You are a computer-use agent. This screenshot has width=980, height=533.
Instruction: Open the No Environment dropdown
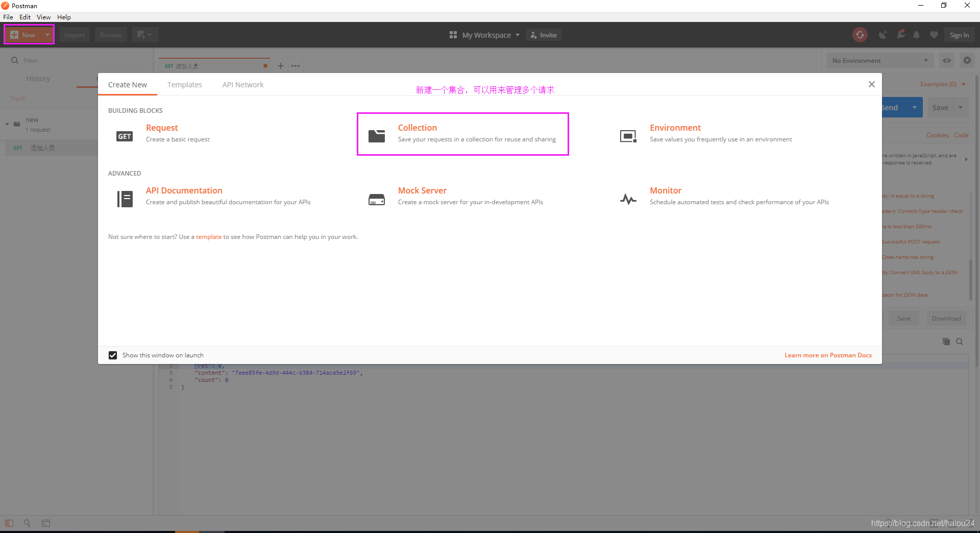(x=880, y=60)
